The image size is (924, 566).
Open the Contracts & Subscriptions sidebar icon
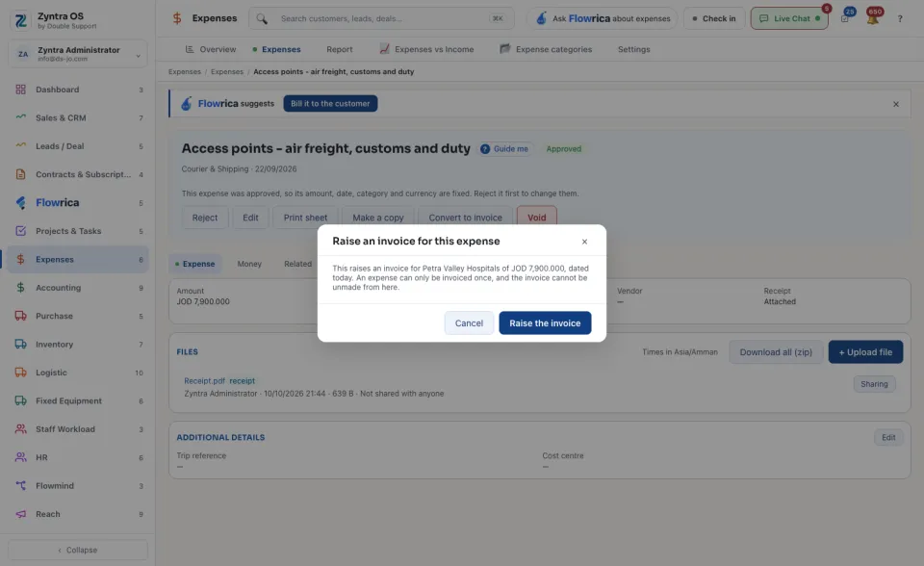coord(20,174)
